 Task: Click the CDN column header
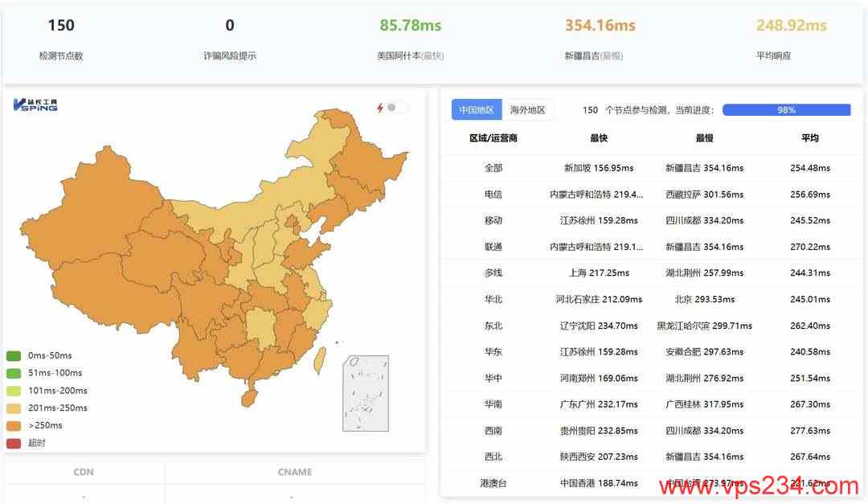pos(84,472)
